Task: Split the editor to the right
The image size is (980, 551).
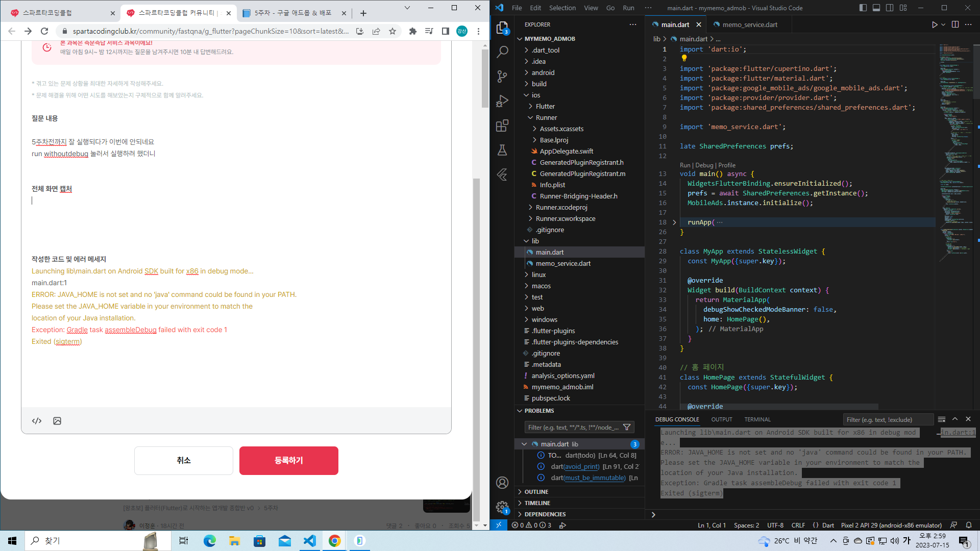Action: [x=955, y=24]
